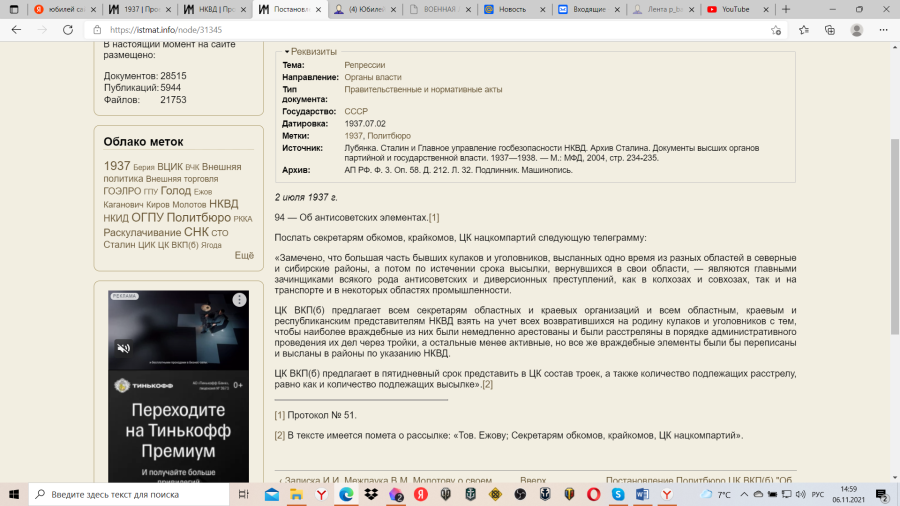900x506 pixels.
Task: Add page to favorites with the star-plus icon
Action: point(776,30)
